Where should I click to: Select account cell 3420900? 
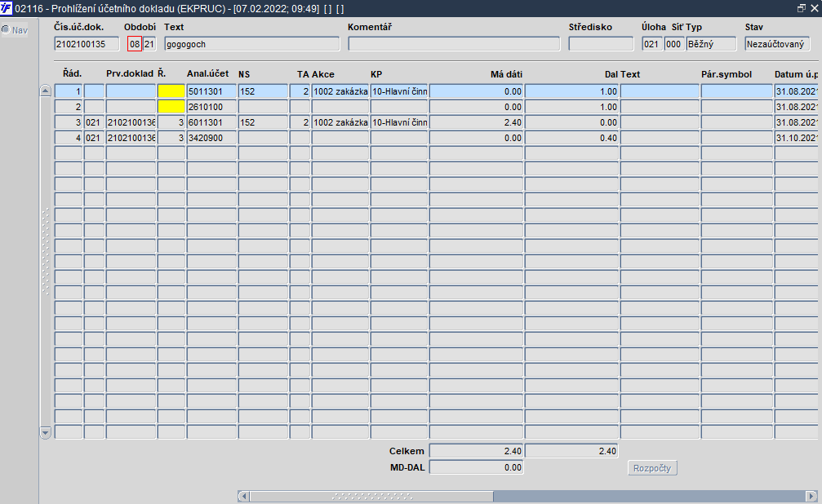pyautogui.click(x=211, y=138)
